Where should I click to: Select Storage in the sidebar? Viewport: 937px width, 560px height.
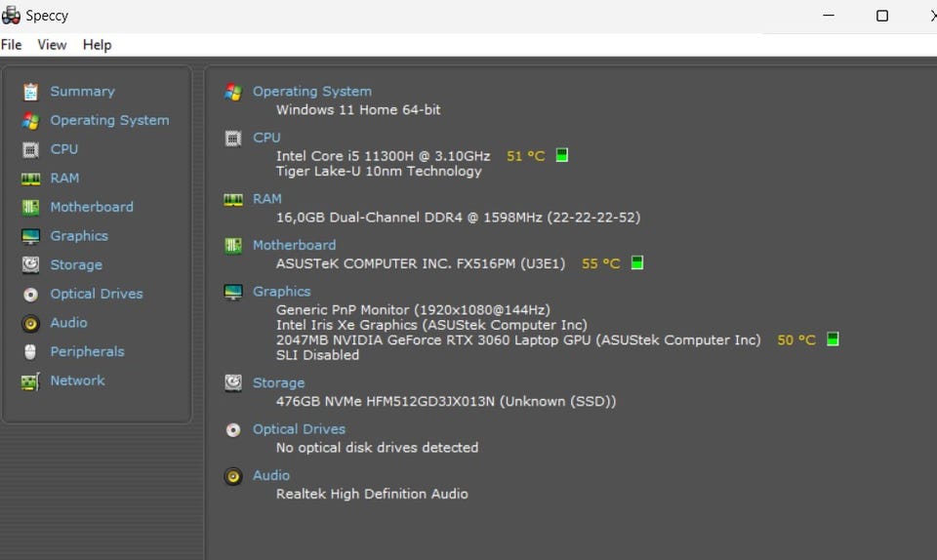click(76, 264)
